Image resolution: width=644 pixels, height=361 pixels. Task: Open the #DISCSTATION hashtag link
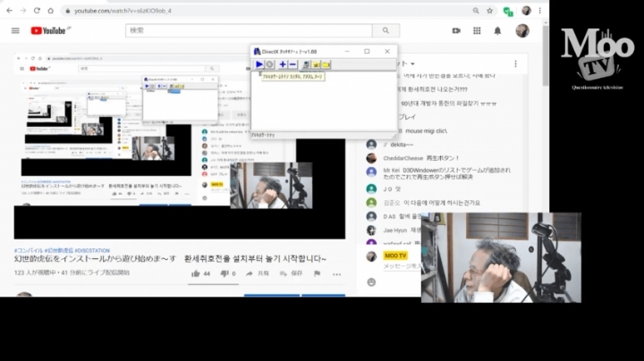[92, 250]
